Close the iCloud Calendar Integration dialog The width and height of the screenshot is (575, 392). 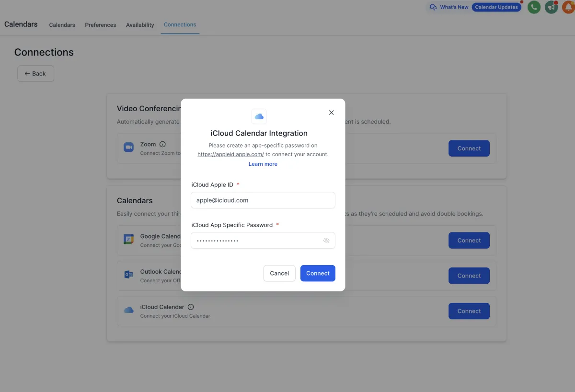[x=331, y=113]
